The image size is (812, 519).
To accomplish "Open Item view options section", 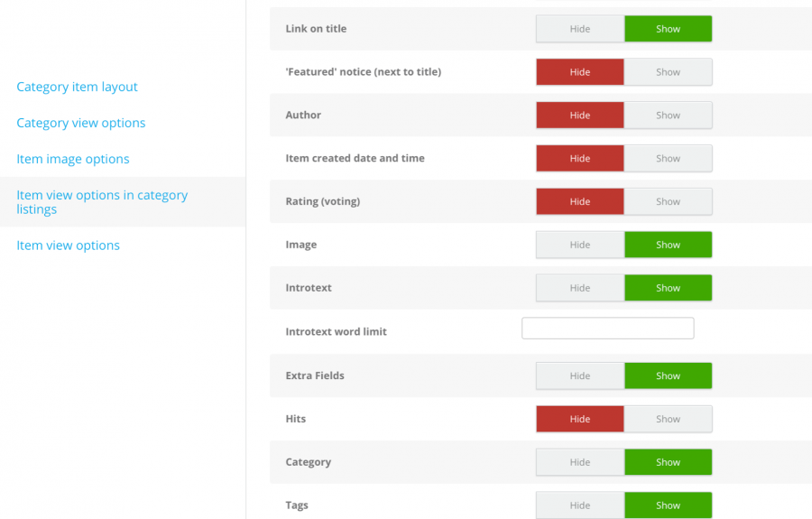I will point(68,245).
